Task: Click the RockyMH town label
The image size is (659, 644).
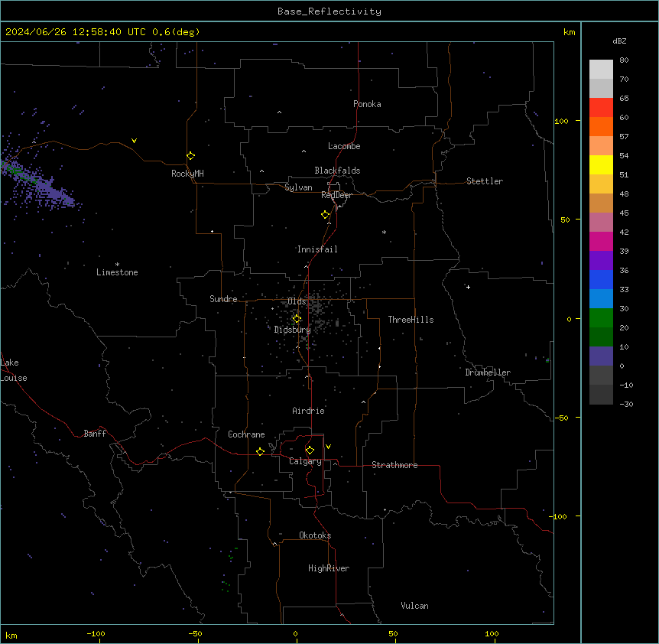Action: pyautogui.click(x=187, y=174)
